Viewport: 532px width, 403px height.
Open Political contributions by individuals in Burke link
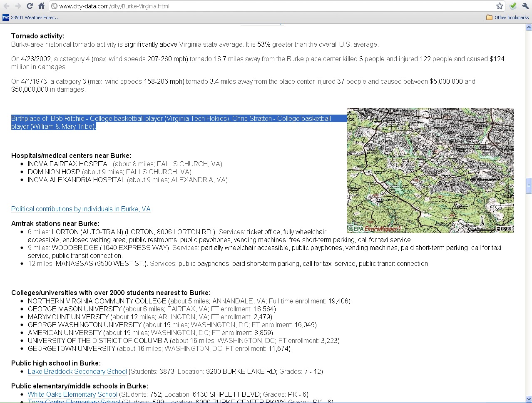click(81, 209)
